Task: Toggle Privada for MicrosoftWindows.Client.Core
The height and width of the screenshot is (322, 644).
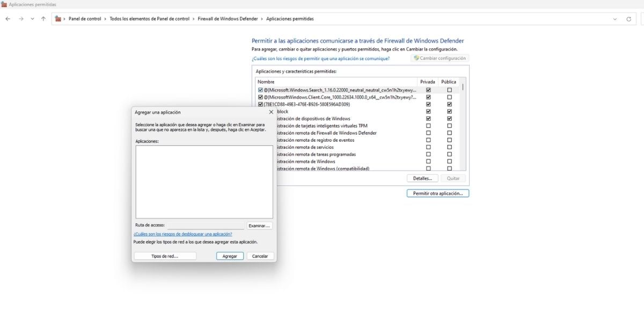Action: click(x=428, y=97)
